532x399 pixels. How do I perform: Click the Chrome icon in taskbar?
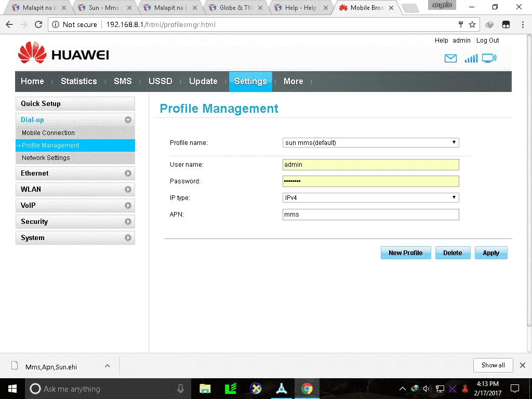coord(307,389)
